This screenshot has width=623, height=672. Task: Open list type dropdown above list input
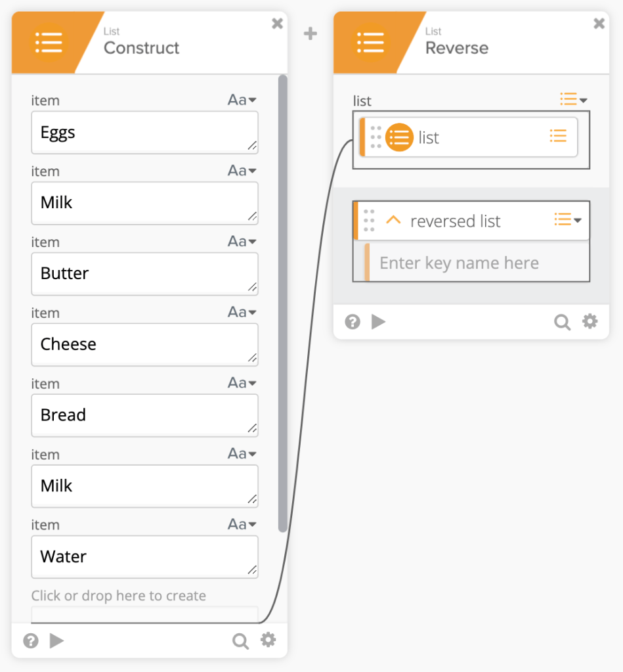click(573, 100)
